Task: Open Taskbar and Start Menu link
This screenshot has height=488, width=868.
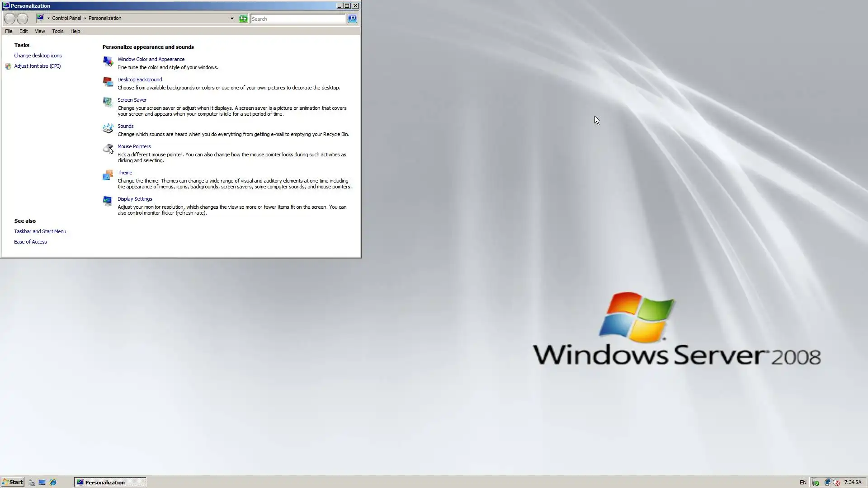Action: click(40, 231)
